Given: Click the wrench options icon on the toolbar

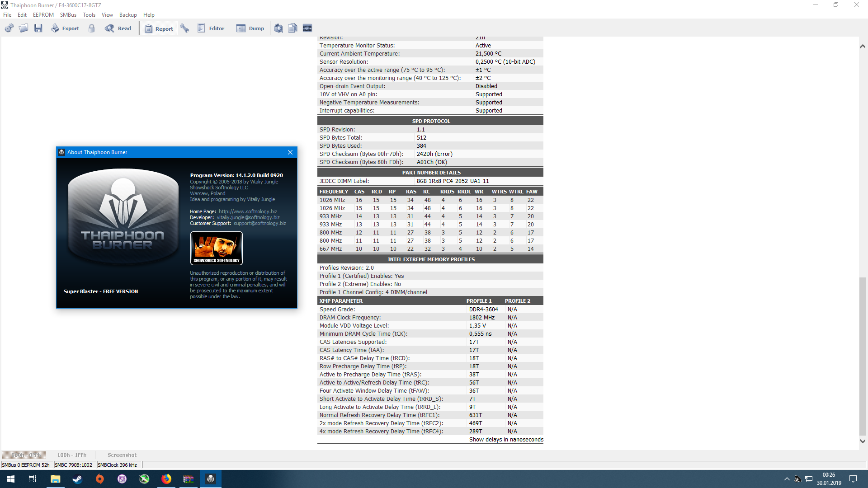Looking at the screenshot, I should (x=184, y=28).
